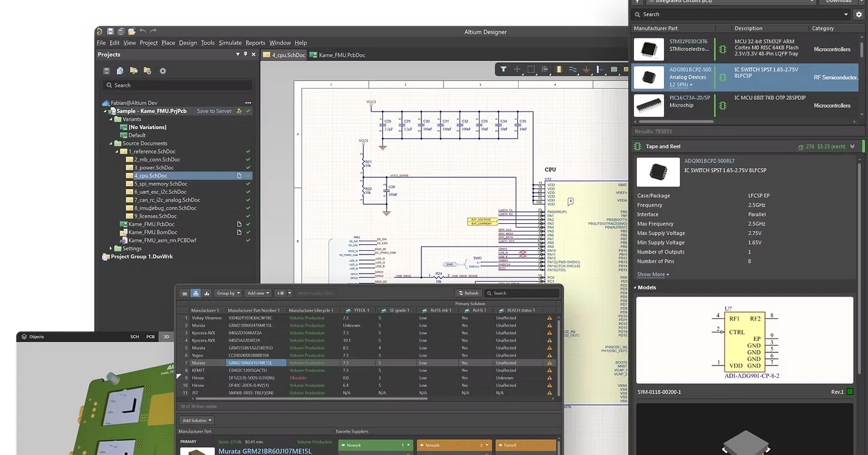The width and height of the screenshot is (868, 455).
Task: Click the warning icon on Hirose Obsolete row
Action: [549, 378]
